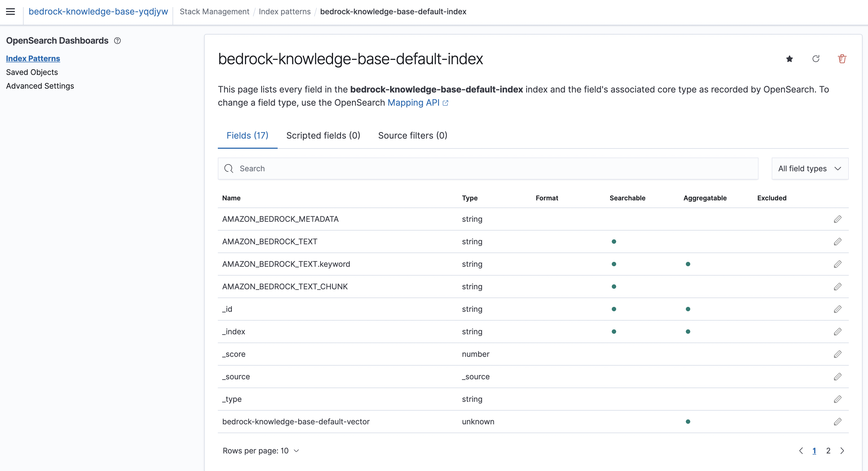Viewport: 868px width, 471px height.
Task: Edit the AMAZON_BEDROCK_METADATA field
Action: 837,219
